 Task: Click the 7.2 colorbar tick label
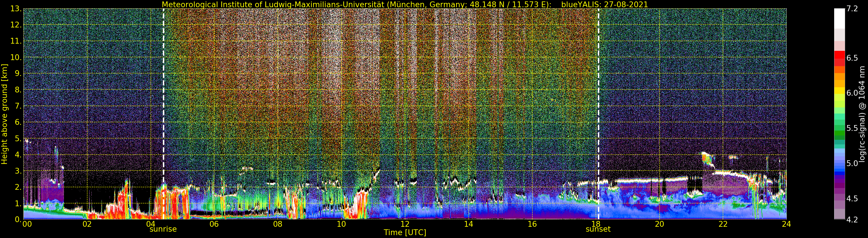[x=852, y=9]
